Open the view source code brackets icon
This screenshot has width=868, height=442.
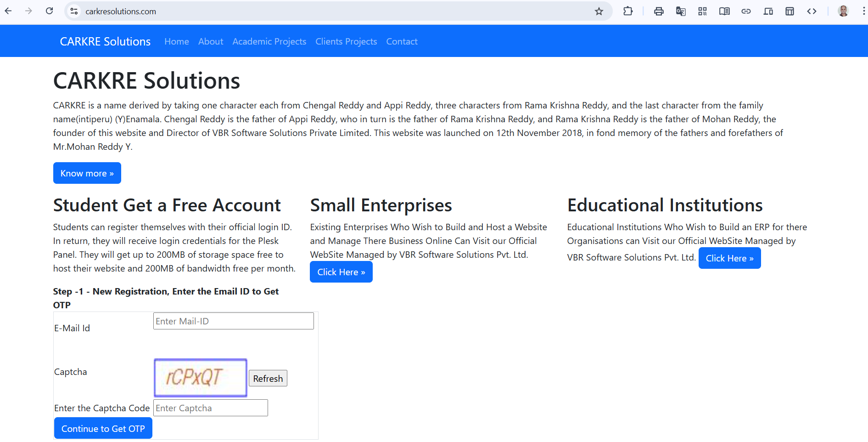click(x=812, y=11)
